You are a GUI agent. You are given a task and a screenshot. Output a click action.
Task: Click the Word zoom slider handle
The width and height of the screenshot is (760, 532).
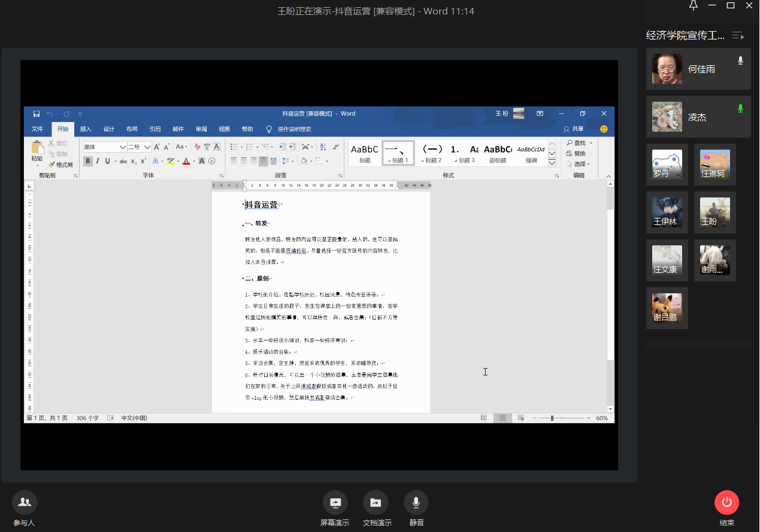point(552,418)
